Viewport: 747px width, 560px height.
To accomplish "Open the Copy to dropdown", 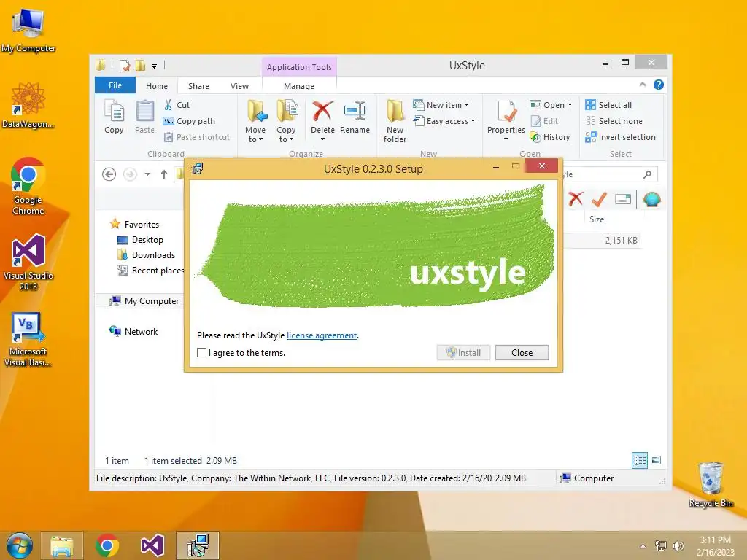I will (286, 122).
